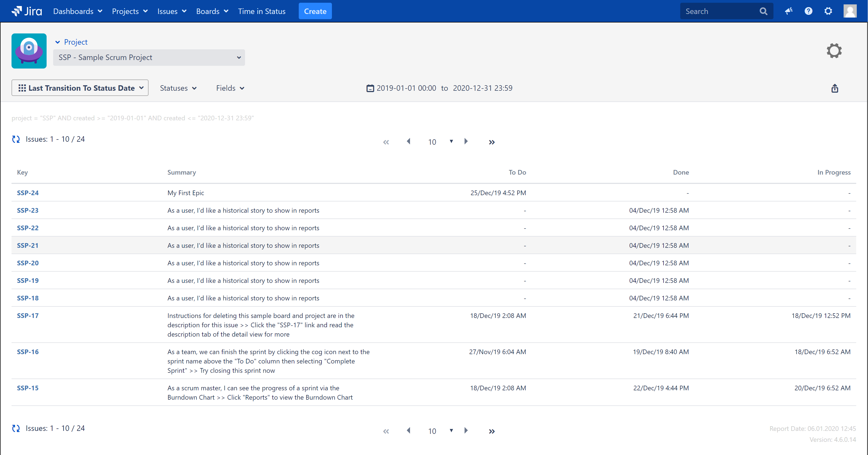Open Time in Status menu item
The height and width of the screenshot is (455, 868).
[261, 11]
